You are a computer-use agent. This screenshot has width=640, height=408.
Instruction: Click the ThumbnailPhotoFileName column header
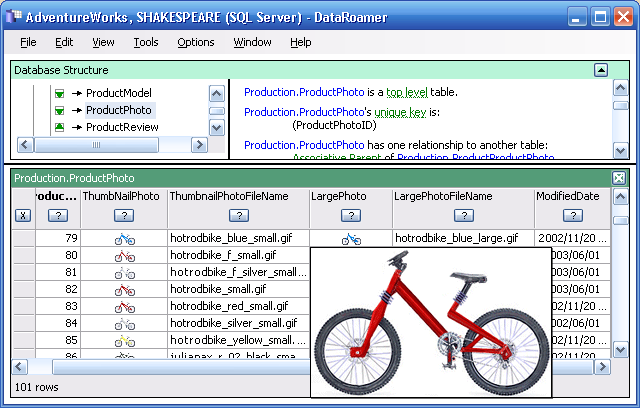point(229,196)
